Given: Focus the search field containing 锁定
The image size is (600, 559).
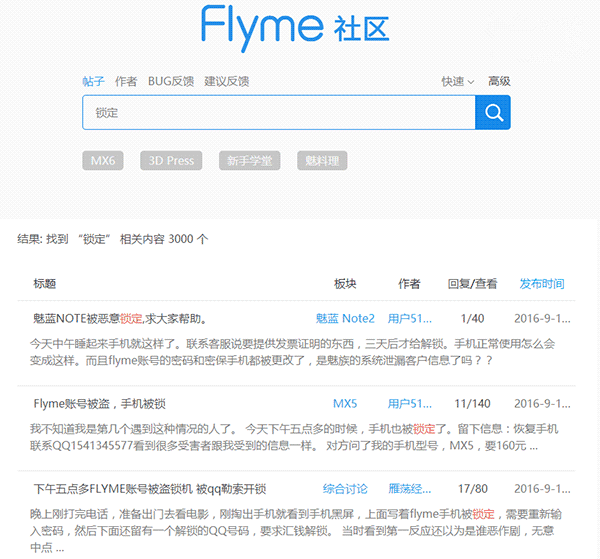Looking at the screenshot, I should pos(279,112).
